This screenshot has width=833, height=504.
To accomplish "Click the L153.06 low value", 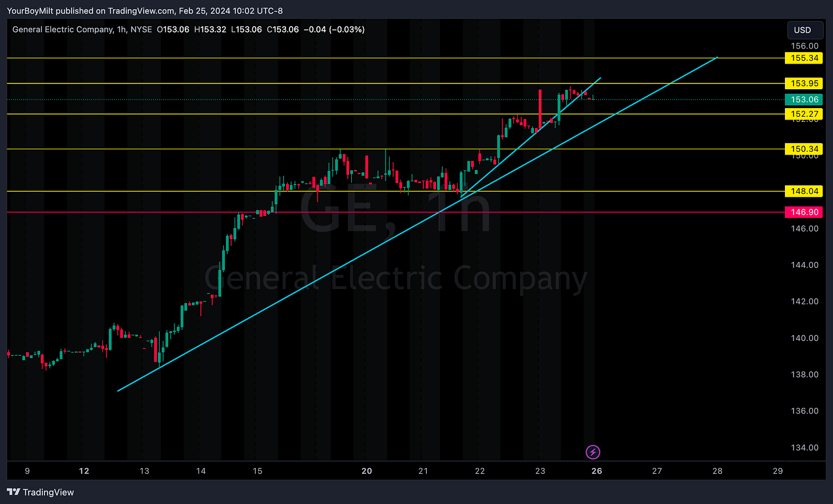I will 246,29.
